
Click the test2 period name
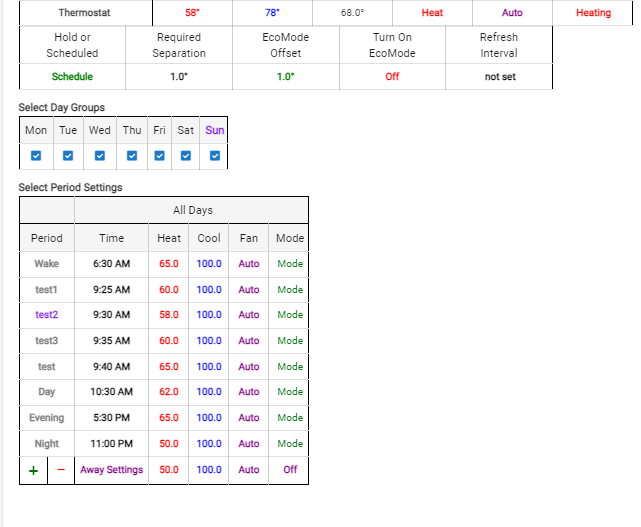(x=47, y=315)
